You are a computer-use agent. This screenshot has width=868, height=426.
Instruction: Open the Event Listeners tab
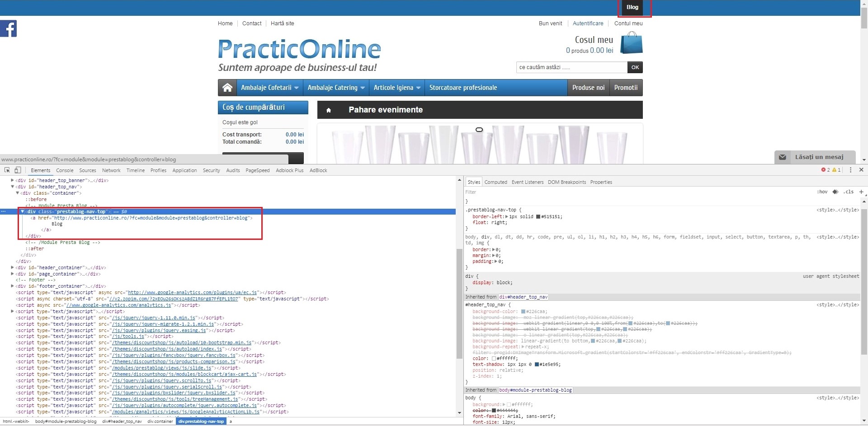click(x=528, y=182)
